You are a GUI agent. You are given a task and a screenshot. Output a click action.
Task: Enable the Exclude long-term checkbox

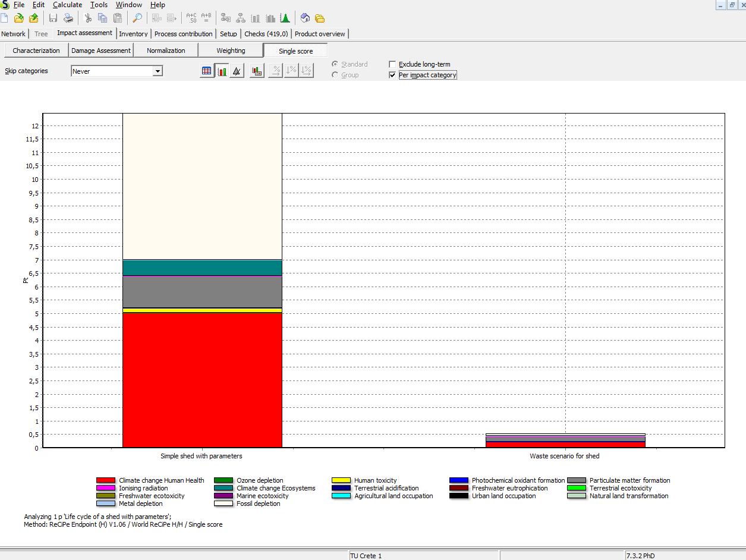(392, 64)
